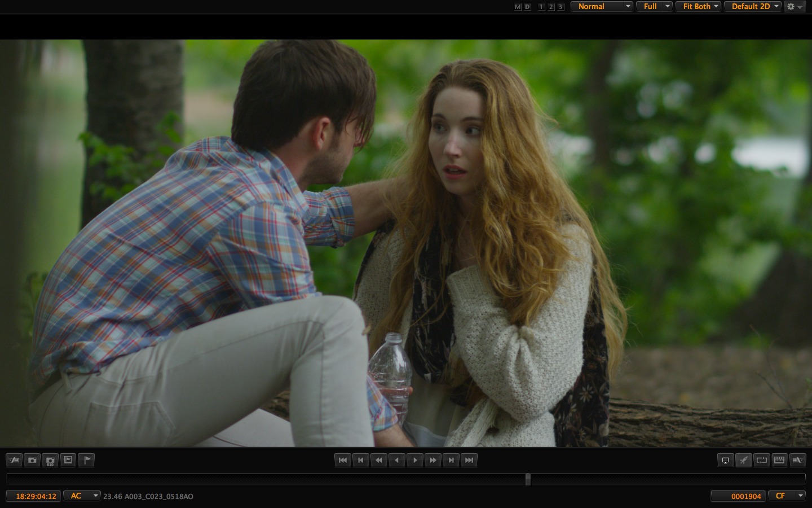Image resolution: width=812 pixels, height=508 pixels.
Task: Toggle the number 2 indicator in the top bar
Action: 551,7
